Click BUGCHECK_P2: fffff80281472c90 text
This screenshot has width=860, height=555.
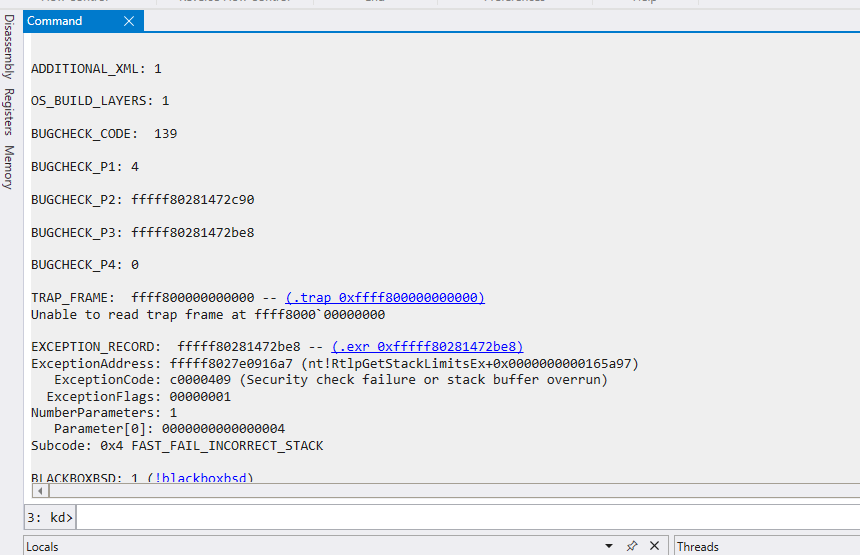coord(143,200)
